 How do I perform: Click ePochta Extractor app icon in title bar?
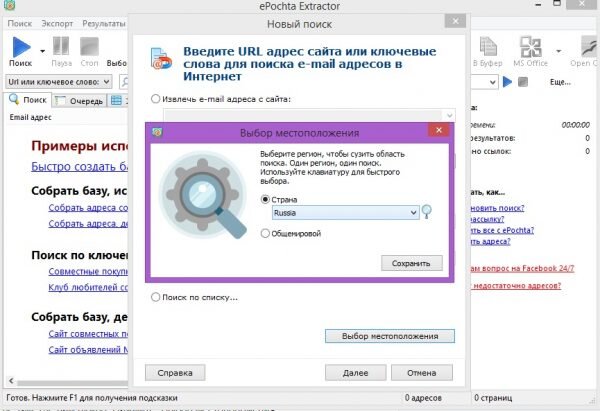(9, 5)
